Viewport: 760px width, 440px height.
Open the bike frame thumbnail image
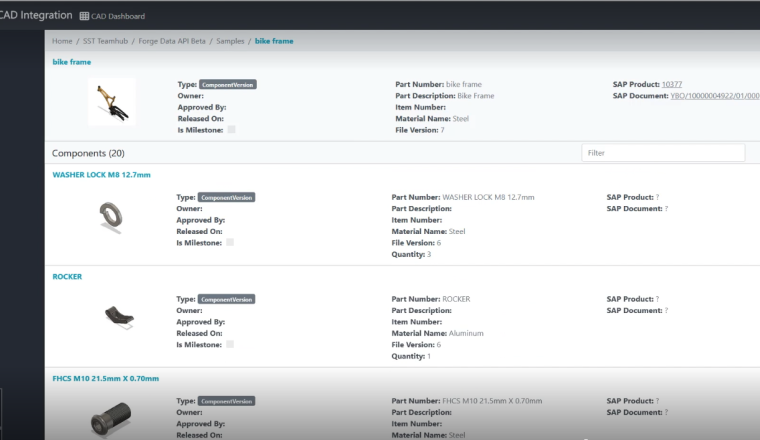(111, 102)
